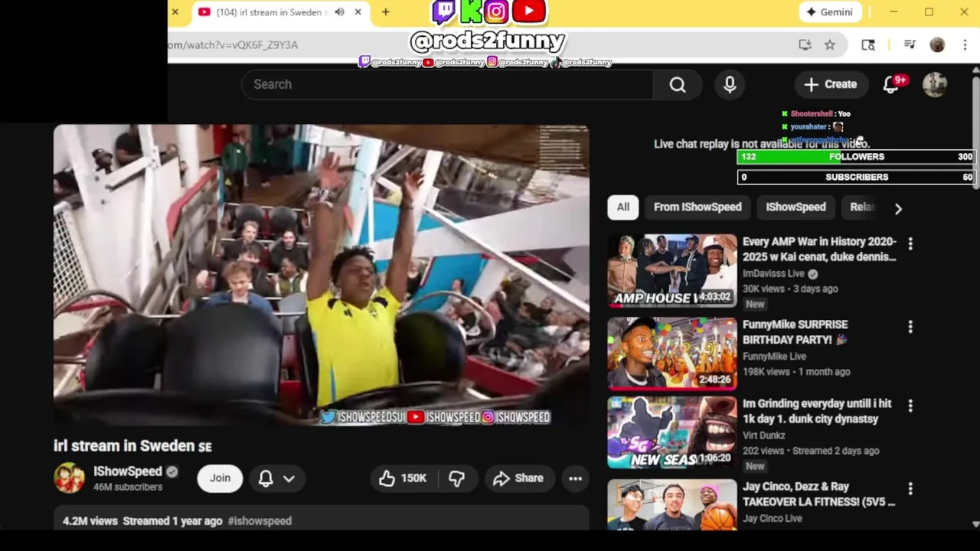The height and width of the screenshot is (551, 980).
Task: Open the FunnyMike Live channel name
Action: pyautogui.click(x=774, y=357)
